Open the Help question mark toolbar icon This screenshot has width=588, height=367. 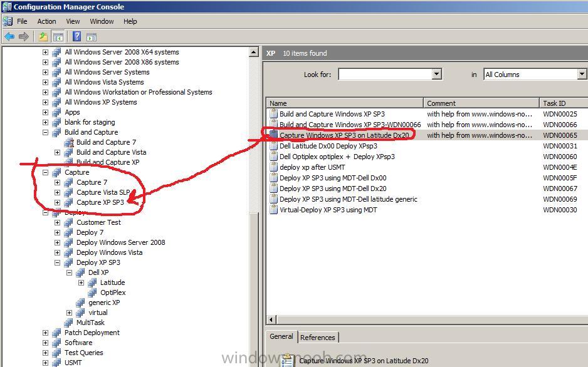coord(77,36)
